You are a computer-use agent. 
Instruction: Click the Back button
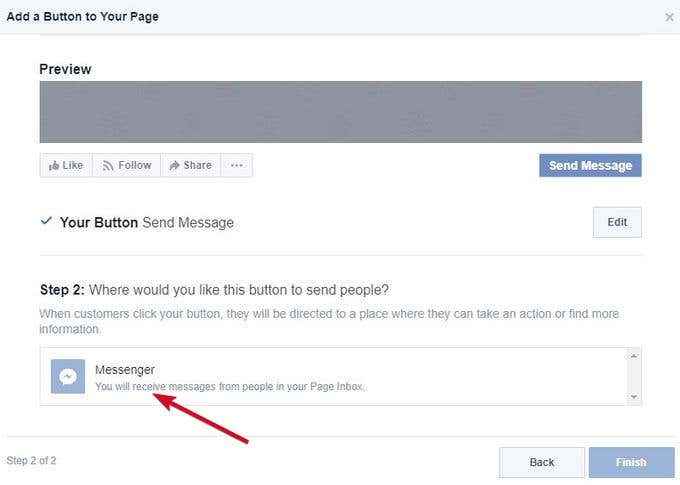pyautogui.click(x=542, y=462)
